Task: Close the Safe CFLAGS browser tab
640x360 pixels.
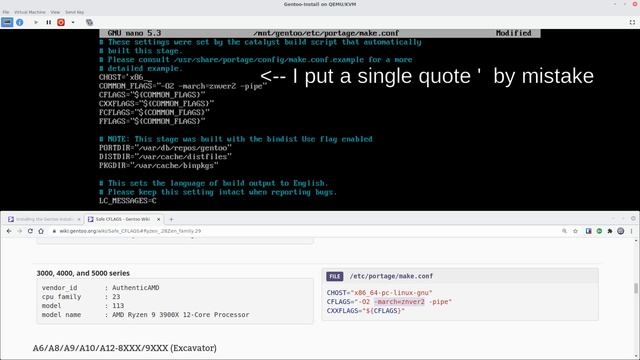Action: [x=158, y=219]
